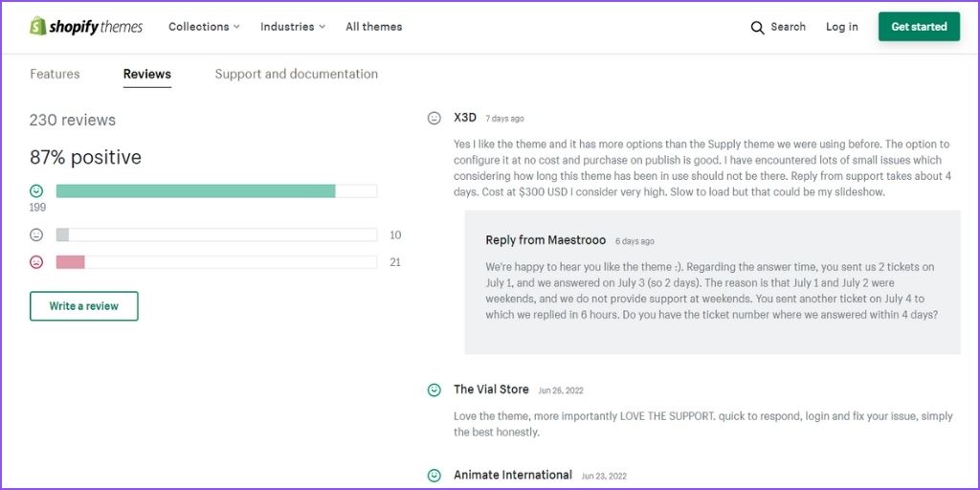Screen dimensions: 980x490
Task: Click 'Reply from Maestrooo' heading
Action: (x=546, y=240)
